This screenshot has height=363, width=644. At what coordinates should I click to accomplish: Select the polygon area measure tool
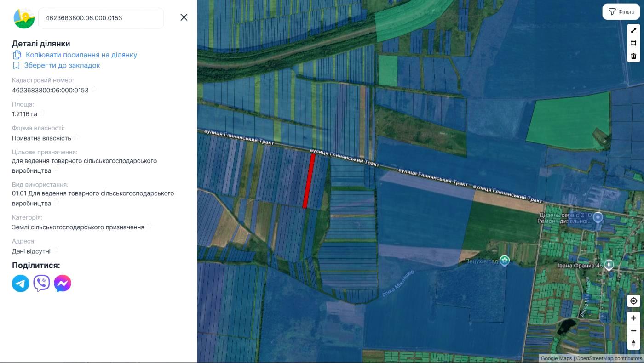pyautogui.click(x=633, y=43)
